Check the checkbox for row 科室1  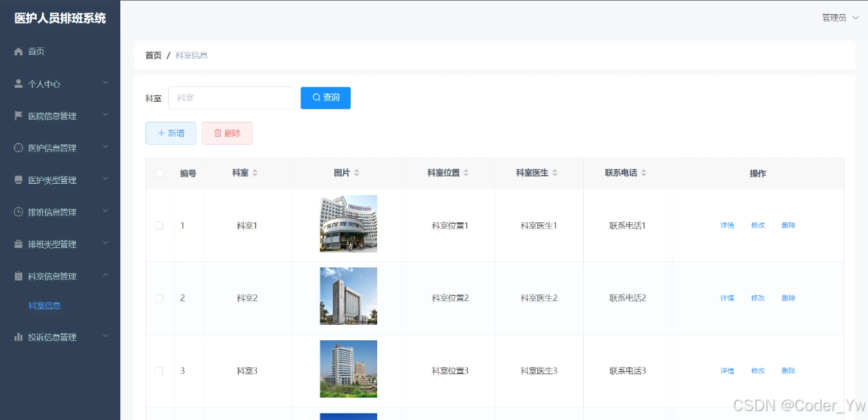tap(159, 225)
